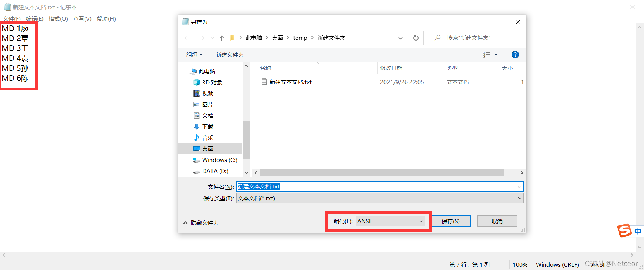644x270 pixels.
Task: Change view layout icon
Action: (x=486, y=55)
